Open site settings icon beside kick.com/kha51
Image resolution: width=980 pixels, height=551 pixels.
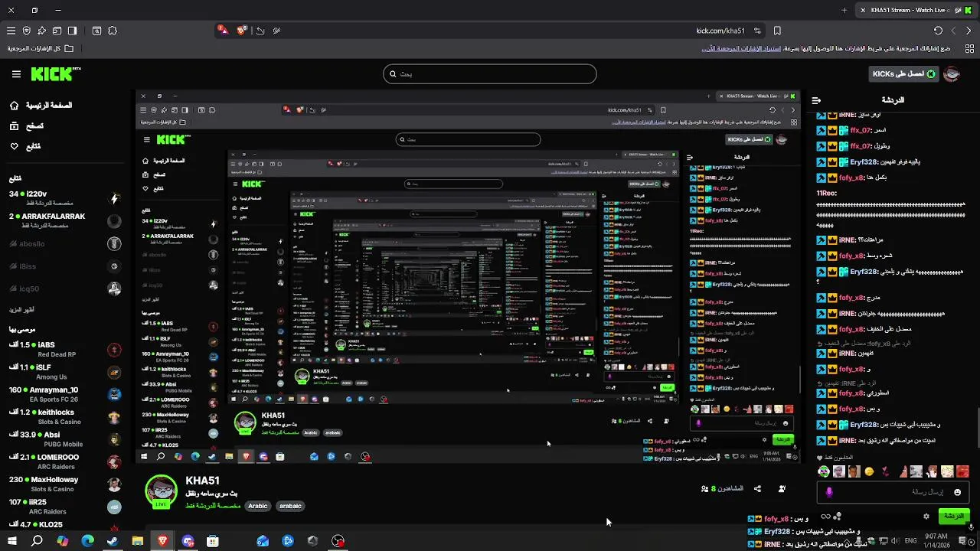point(757,31)
